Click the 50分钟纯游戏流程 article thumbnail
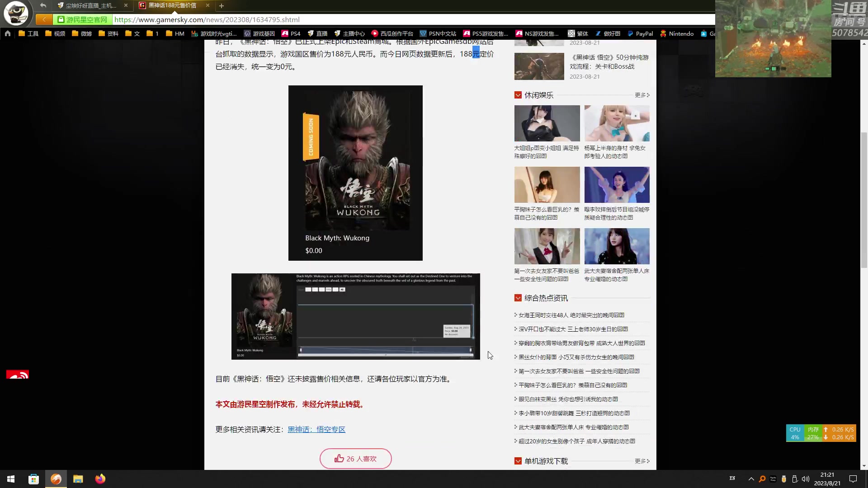The image size is (868, 488). 539,66
